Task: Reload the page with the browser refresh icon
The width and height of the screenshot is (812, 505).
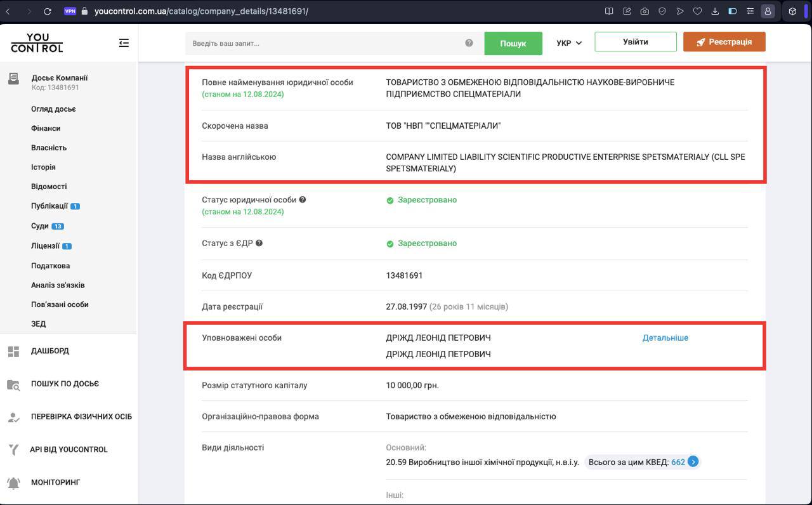Action: click(48, 11)
